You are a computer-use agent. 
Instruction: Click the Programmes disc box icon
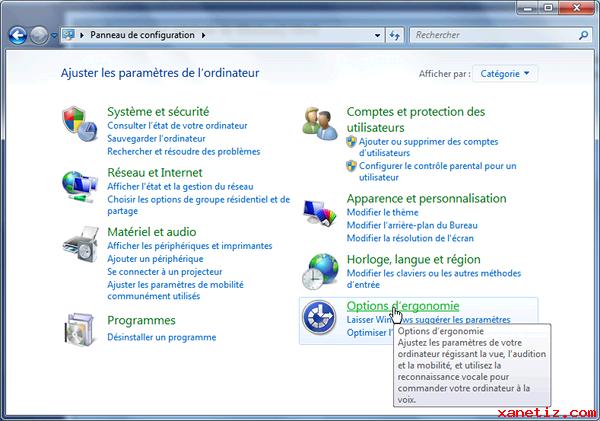tap(79, 330)
